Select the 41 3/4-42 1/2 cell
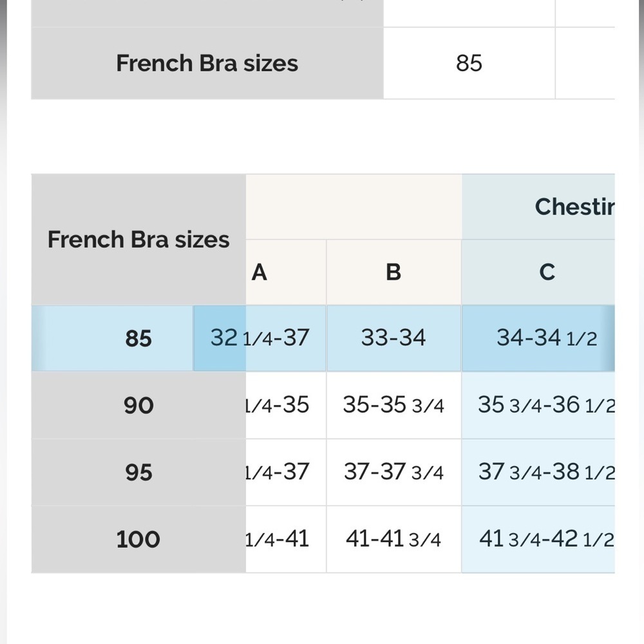The image size is (644, 644). (x=538, y=539)
